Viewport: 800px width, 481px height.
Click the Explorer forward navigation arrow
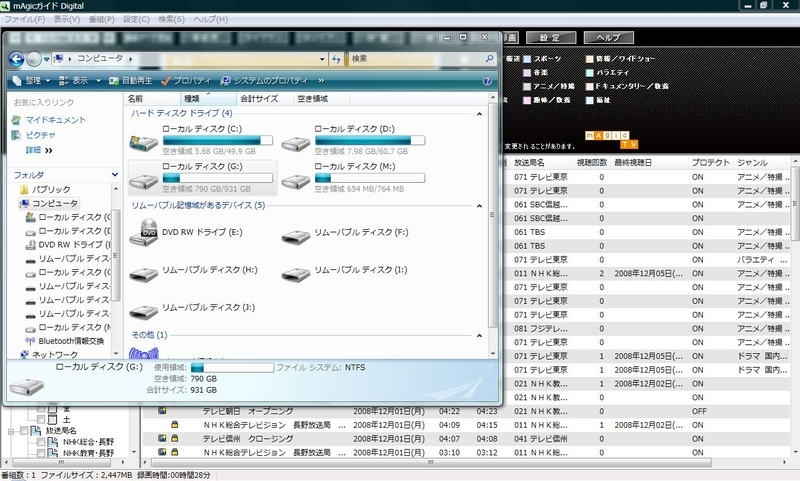click(34, 59)
